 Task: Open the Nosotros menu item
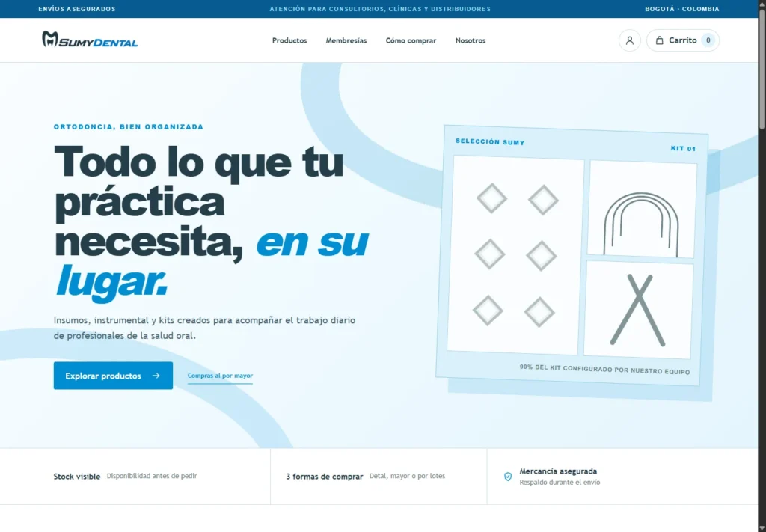(471, 40)
